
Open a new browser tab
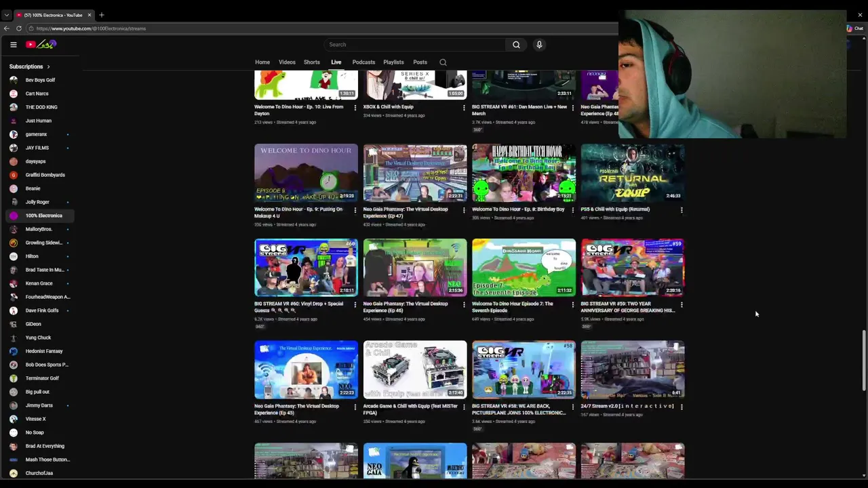[x=102, y=15]
